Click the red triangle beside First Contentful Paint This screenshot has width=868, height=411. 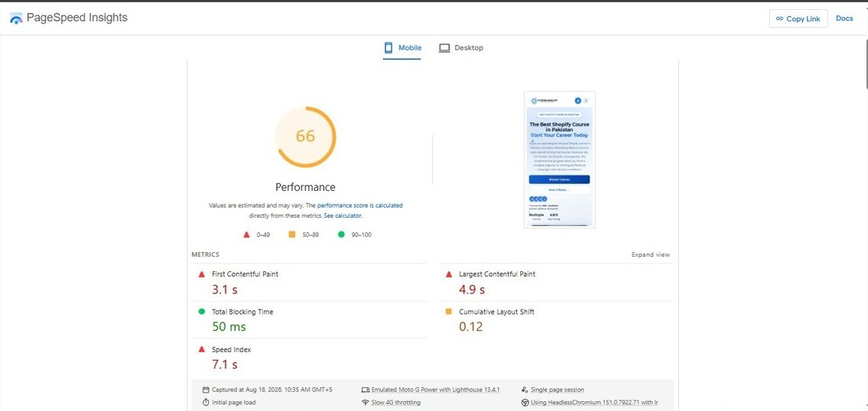click(201, 273)
